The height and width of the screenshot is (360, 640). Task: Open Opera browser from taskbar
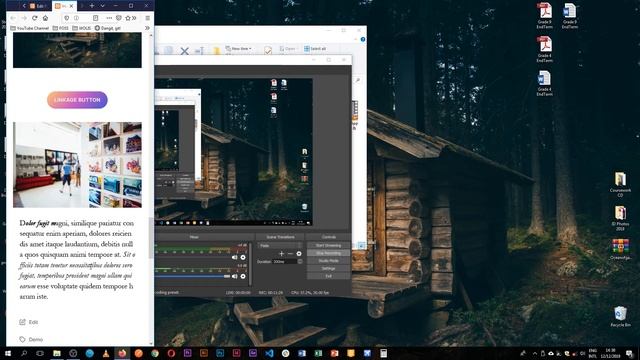171,353
